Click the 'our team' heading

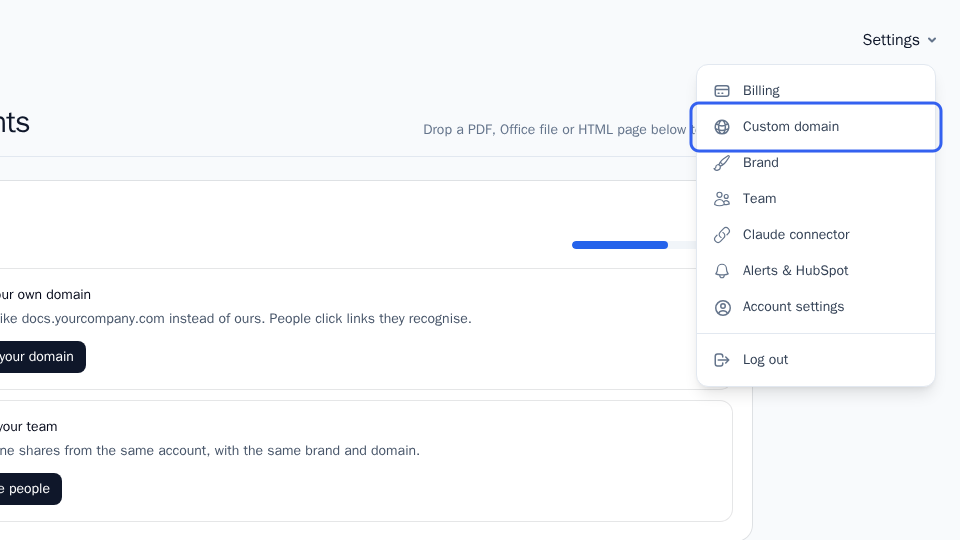click(29, 427)
